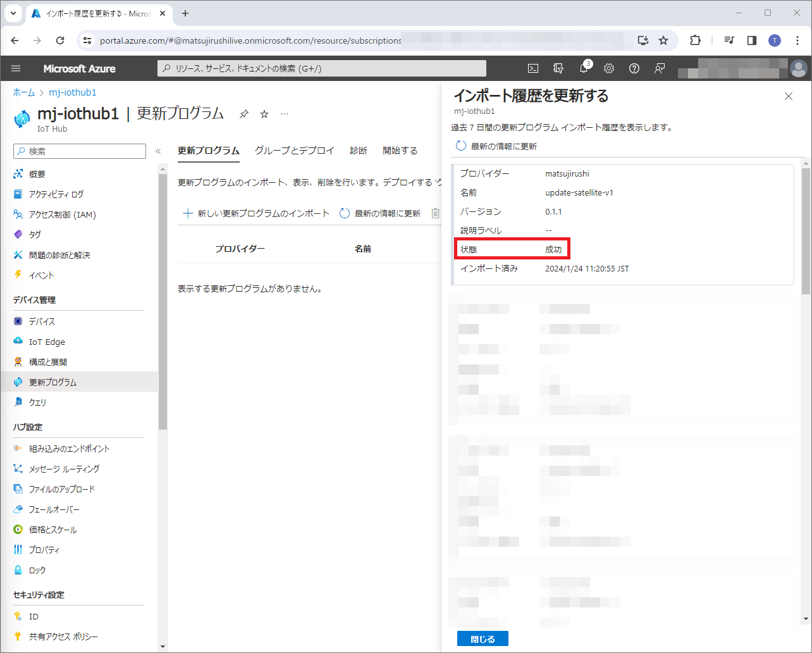Viewport: 812px width, 653px height.
Task: Click the trash delete icon in toolbar
Action: pyautogui.click(x=435, y=213)
